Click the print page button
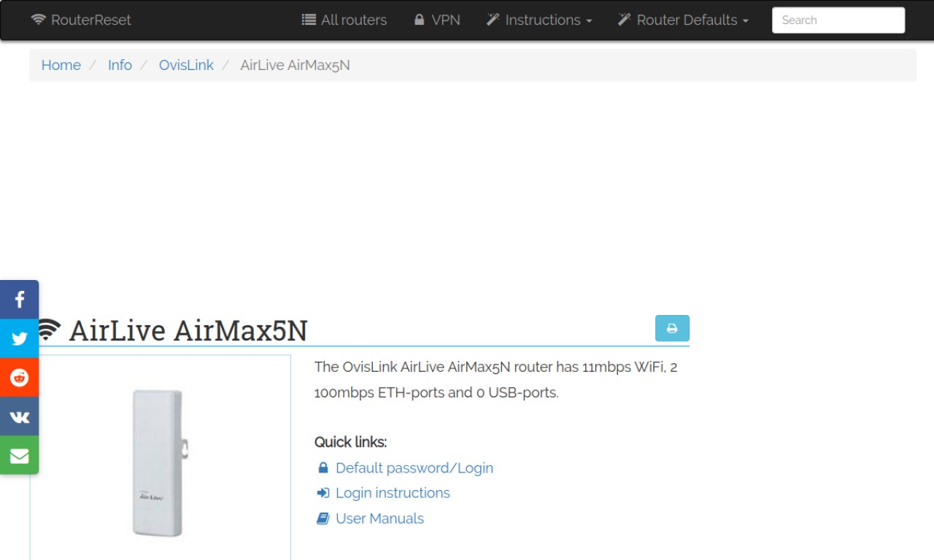Viewport: 934px width, 560px height. tap(672, 328)
